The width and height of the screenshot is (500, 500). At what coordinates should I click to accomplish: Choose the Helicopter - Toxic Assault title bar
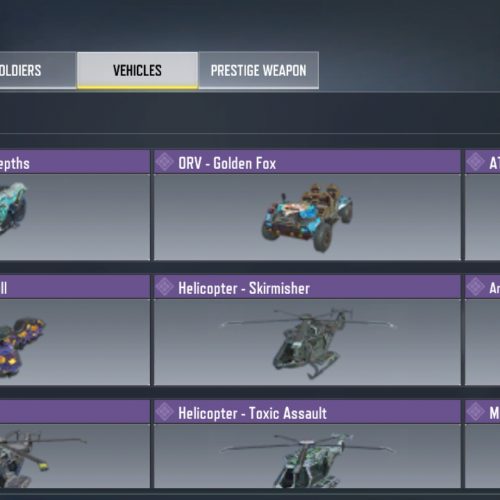point(307,412)
